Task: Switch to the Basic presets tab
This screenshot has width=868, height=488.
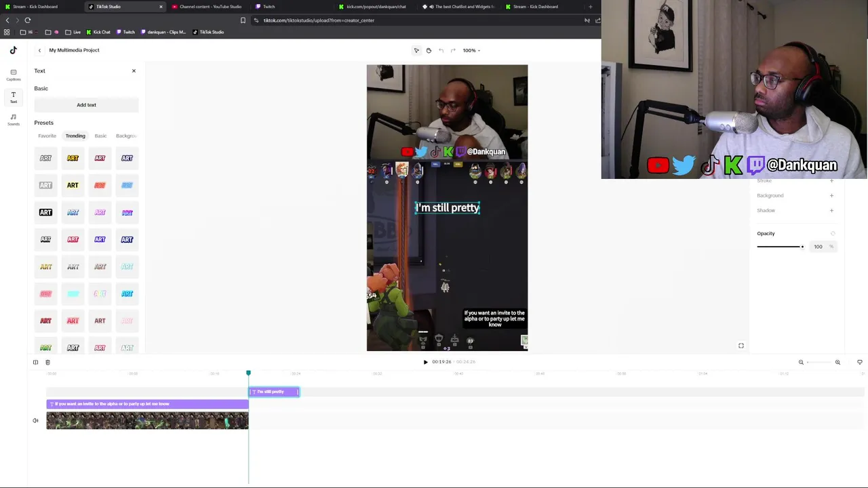Action: 100,136
